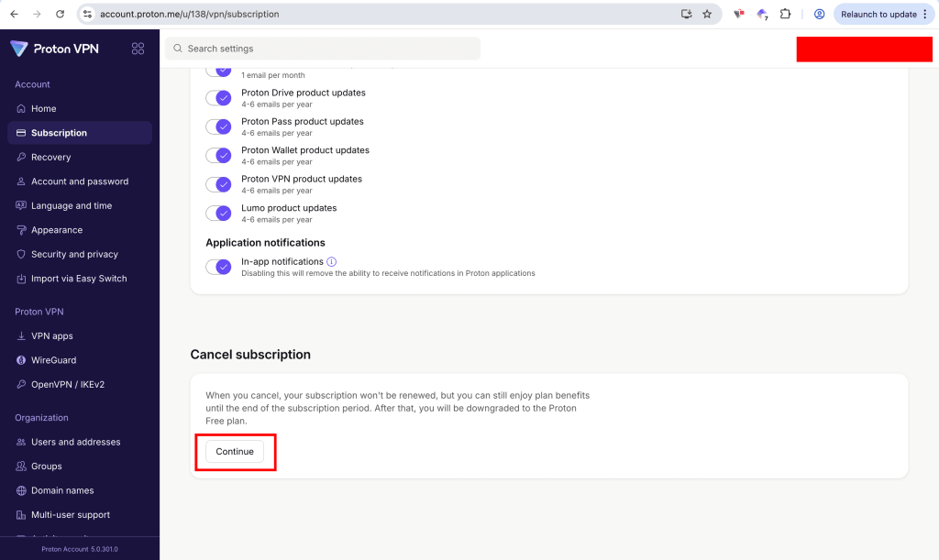
Task: Toggle In-app notifications switch
Action: (x=218, y=267)
